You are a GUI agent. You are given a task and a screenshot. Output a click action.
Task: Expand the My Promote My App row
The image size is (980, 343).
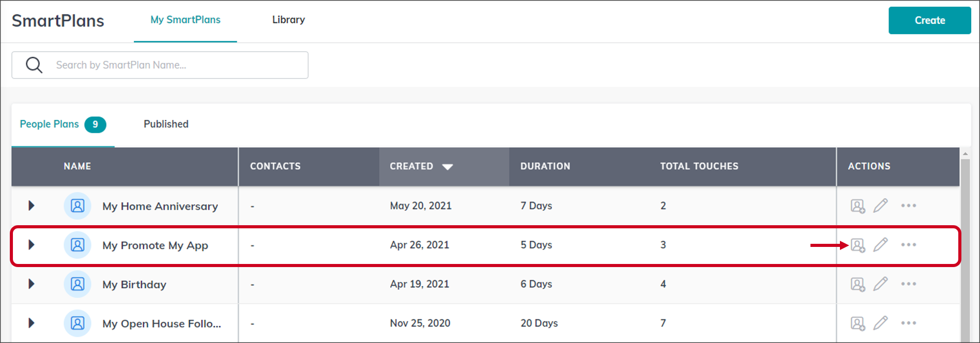(x=32, y=245)
